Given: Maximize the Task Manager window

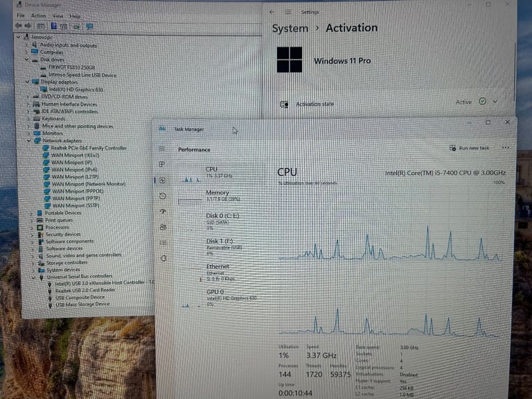Looking at the screenshot, I should (x=488, y=123).
